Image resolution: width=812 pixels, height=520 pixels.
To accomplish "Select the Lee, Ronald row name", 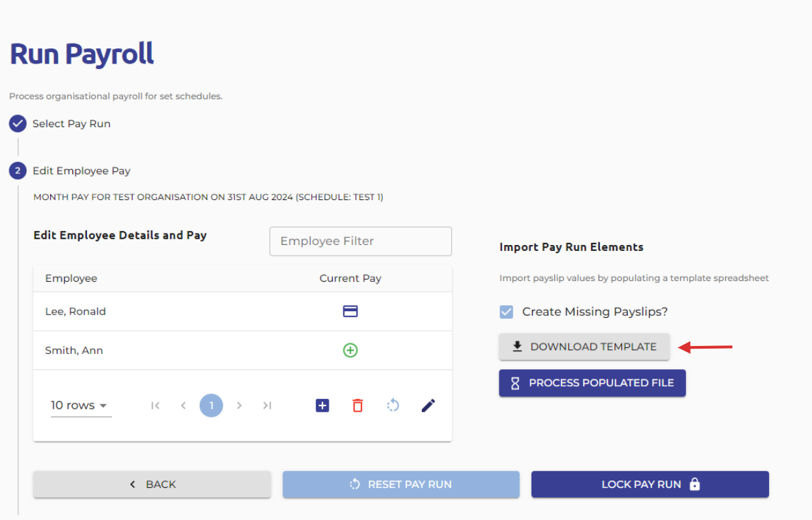I will 76,311.
